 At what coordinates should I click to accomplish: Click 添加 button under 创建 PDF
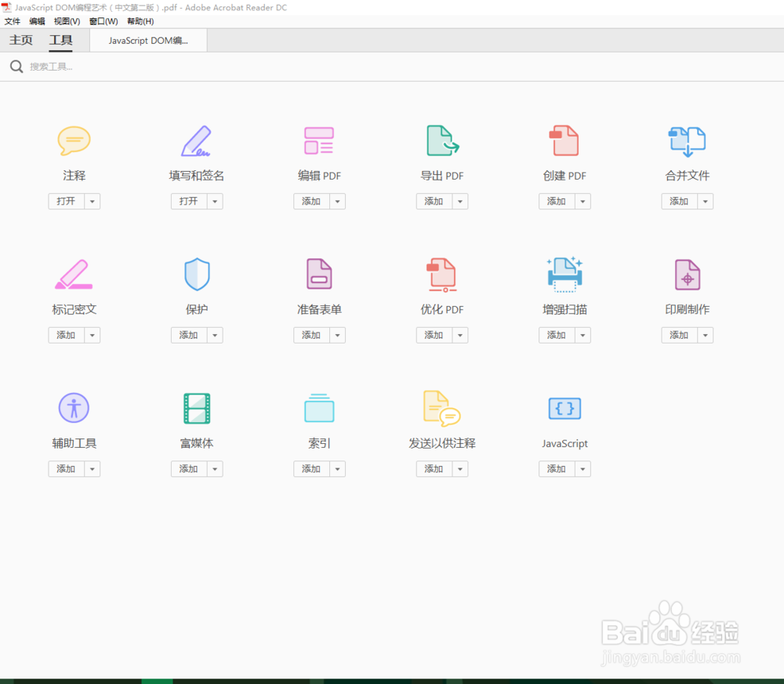coord(557,201)
